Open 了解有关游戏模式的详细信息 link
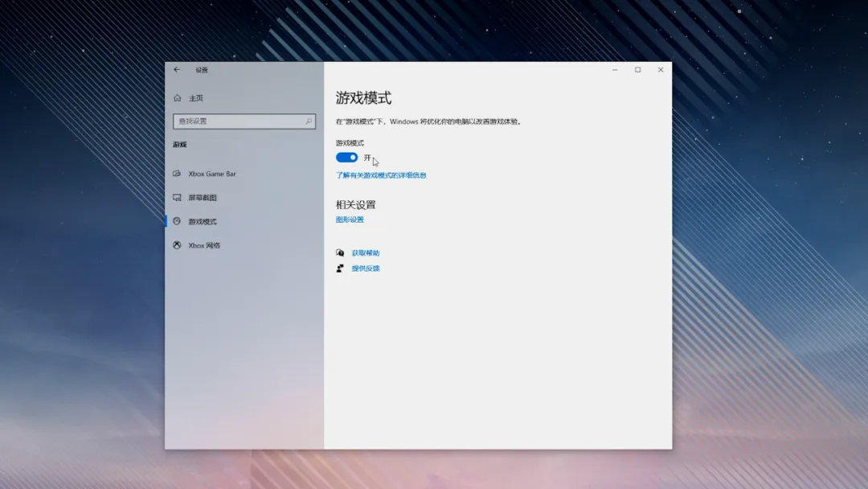868x489 pixels. pyautogui.click(x=381, y=175)
